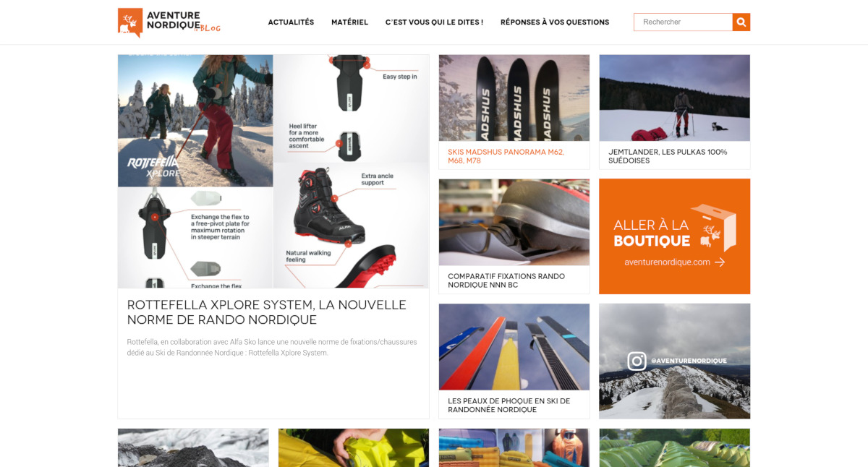Open the NNN BC binding thumbnail
The height and width of the screenshot is (467, 868).
(x=514, y=222)
